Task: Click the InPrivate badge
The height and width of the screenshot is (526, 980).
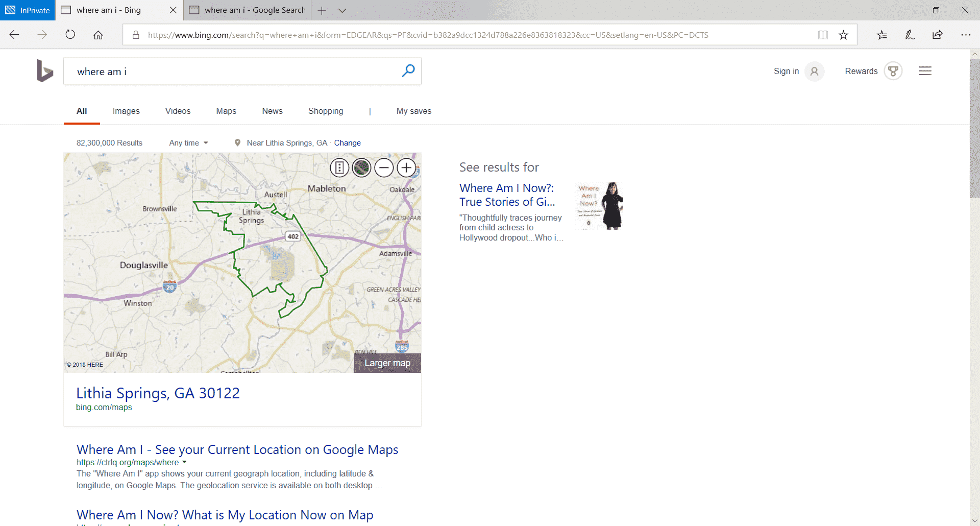Action: tap(28, 10)
